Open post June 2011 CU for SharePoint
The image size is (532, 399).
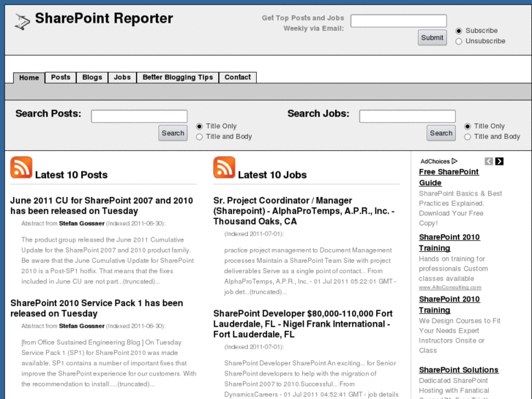pyautogui.click(x=102, y=206)
